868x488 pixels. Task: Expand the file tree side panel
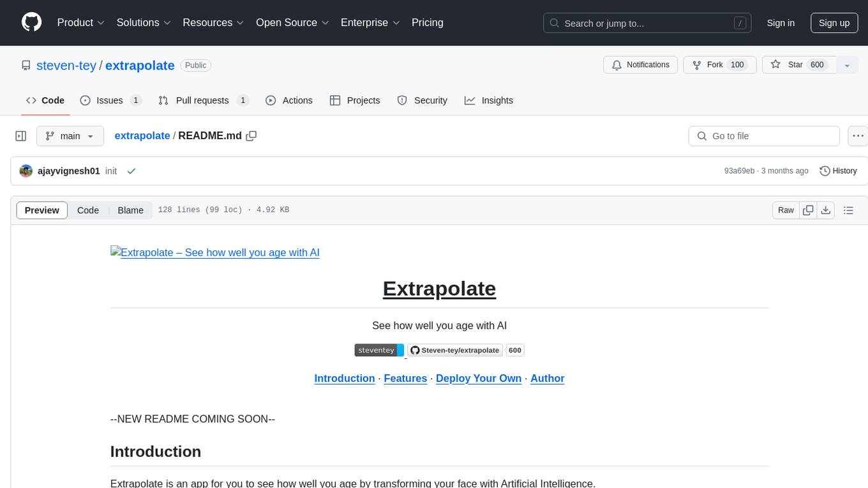(21, 136)
